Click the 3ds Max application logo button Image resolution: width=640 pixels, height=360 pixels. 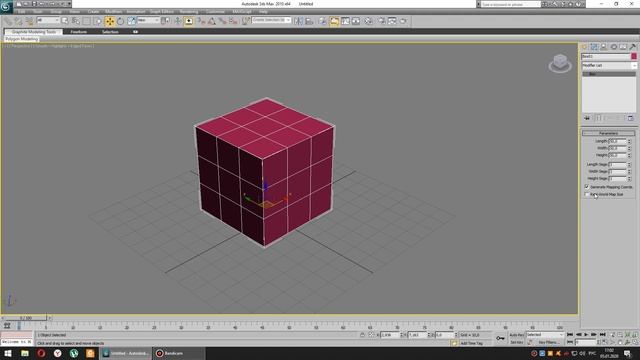pos(6,7)
